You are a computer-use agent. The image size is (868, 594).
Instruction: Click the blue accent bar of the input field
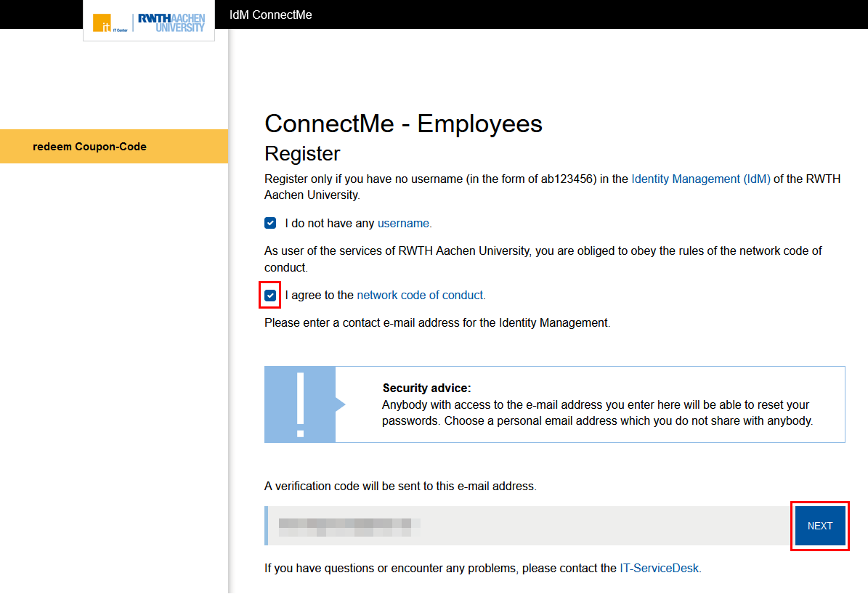tap(266, 525)
